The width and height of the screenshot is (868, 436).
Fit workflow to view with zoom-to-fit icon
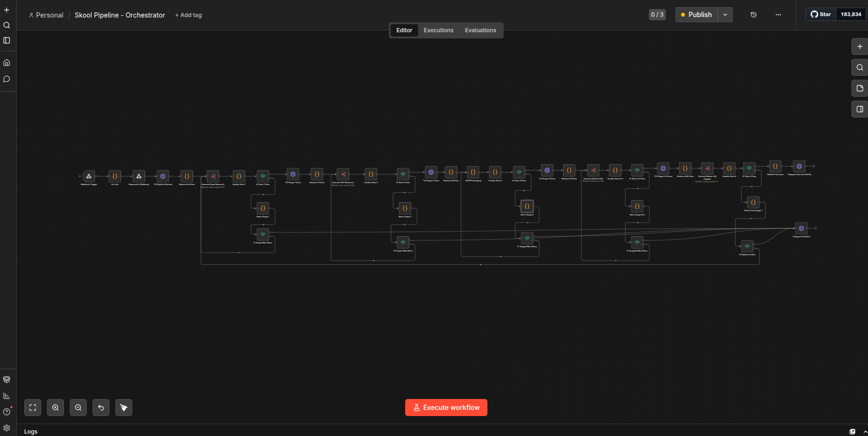click(x=33, y=408)
